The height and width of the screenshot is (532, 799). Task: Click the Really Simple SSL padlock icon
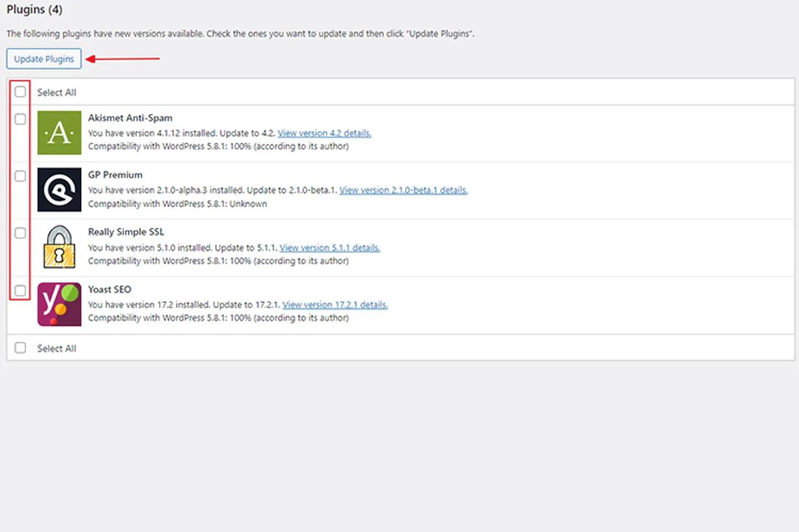click(59, 247)
